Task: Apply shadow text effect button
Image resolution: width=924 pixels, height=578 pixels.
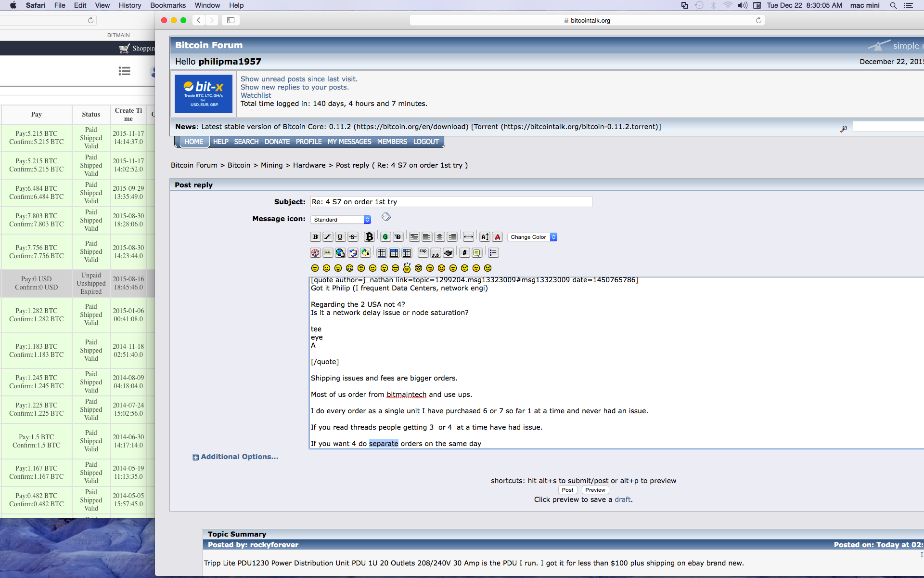Action: pyautogui.click(x=398, y=236)
